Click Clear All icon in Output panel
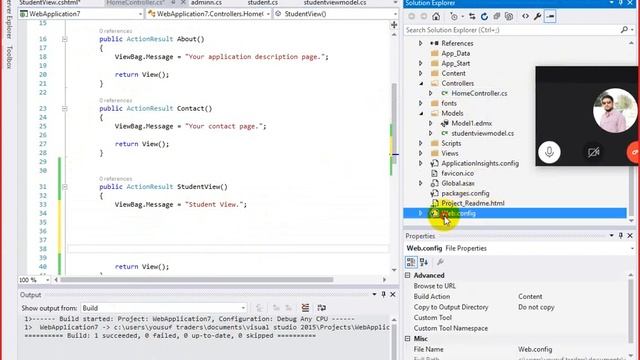Image resolution: width=640 pixels, height=360 pixels. [x=305, y=308]
